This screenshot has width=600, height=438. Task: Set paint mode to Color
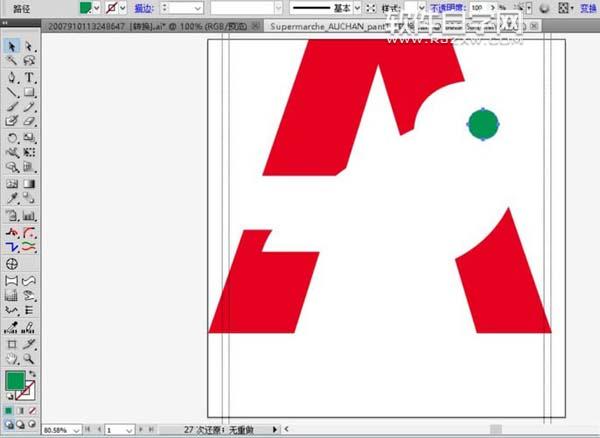(9, 411)
